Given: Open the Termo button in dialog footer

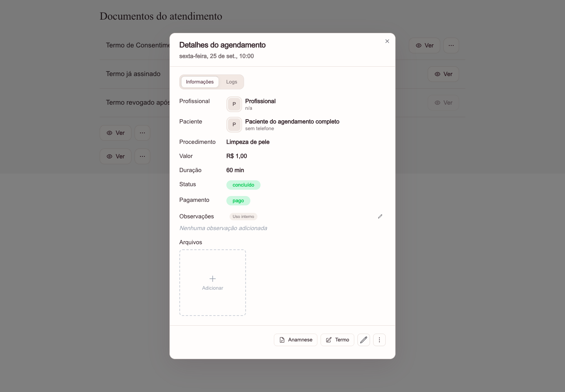Looking at the screenshot, I should 337,340.
